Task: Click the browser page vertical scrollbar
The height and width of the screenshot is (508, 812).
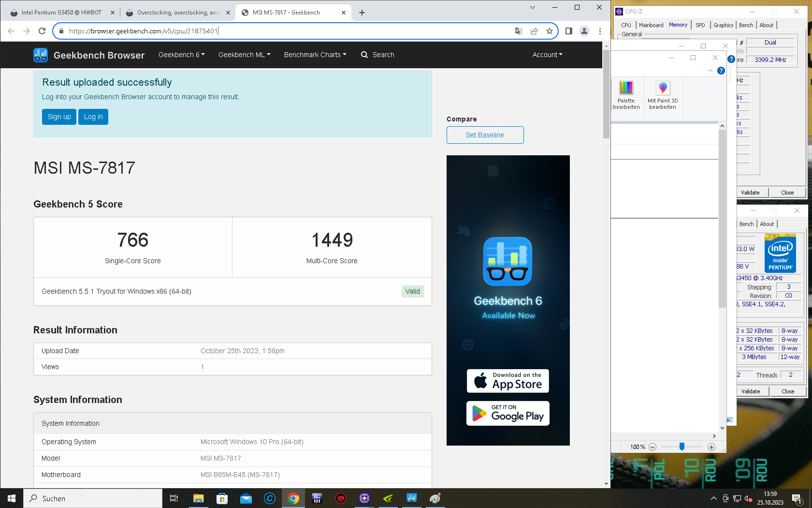Action: pos(606,93)
